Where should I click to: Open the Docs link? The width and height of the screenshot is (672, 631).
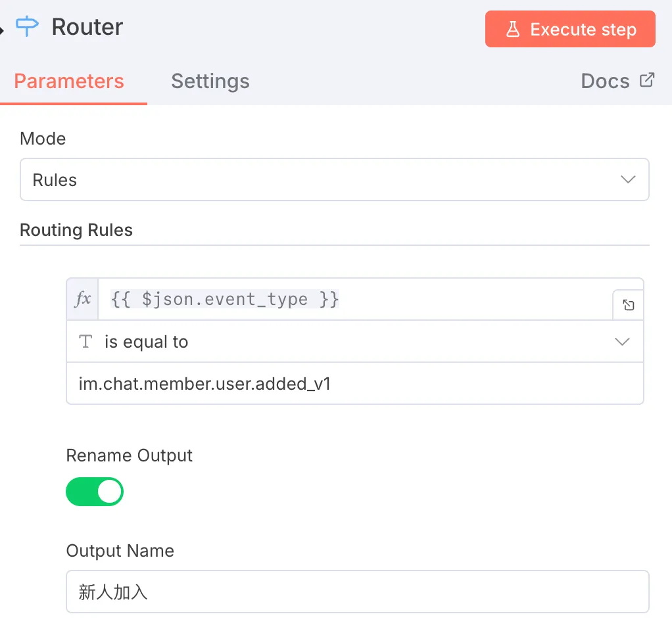[x=605, y=82]
